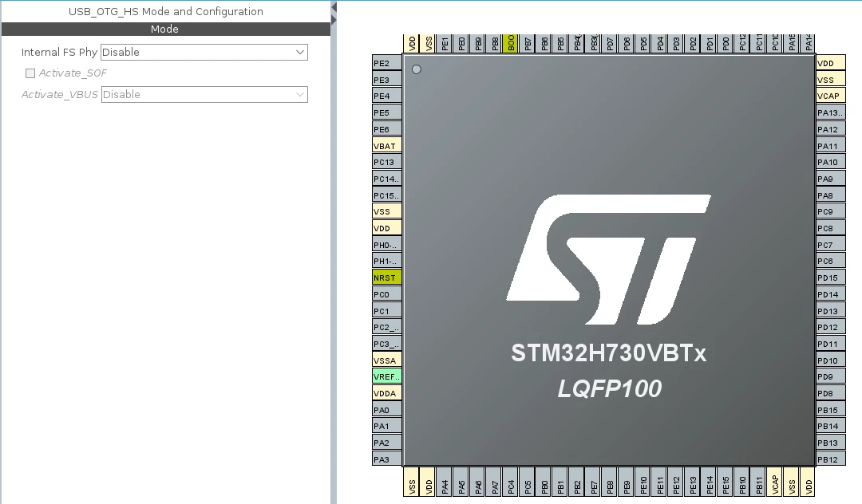Click the PA13 pin on the right
The height and width of the screenshot is (504, 862).
831,112
